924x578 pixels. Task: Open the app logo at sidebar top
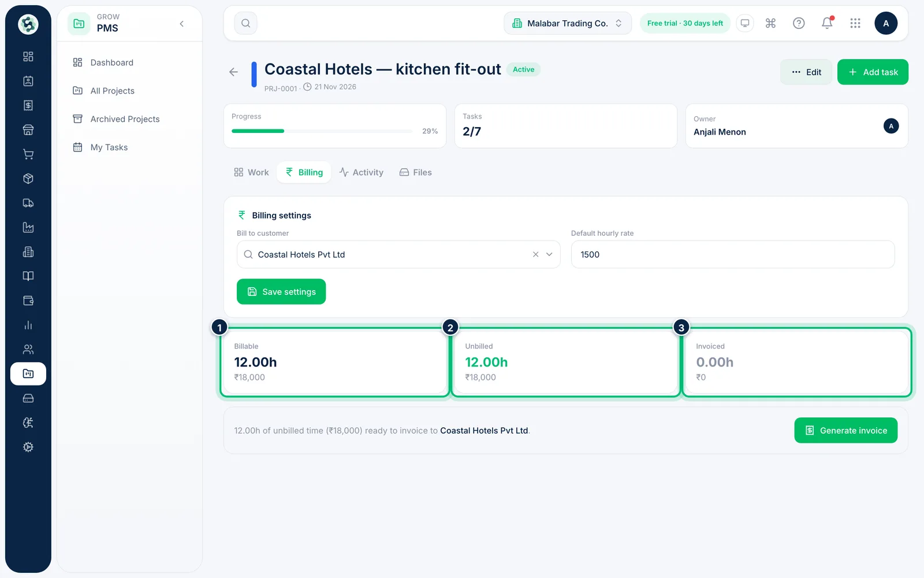(x=28, y=24)
